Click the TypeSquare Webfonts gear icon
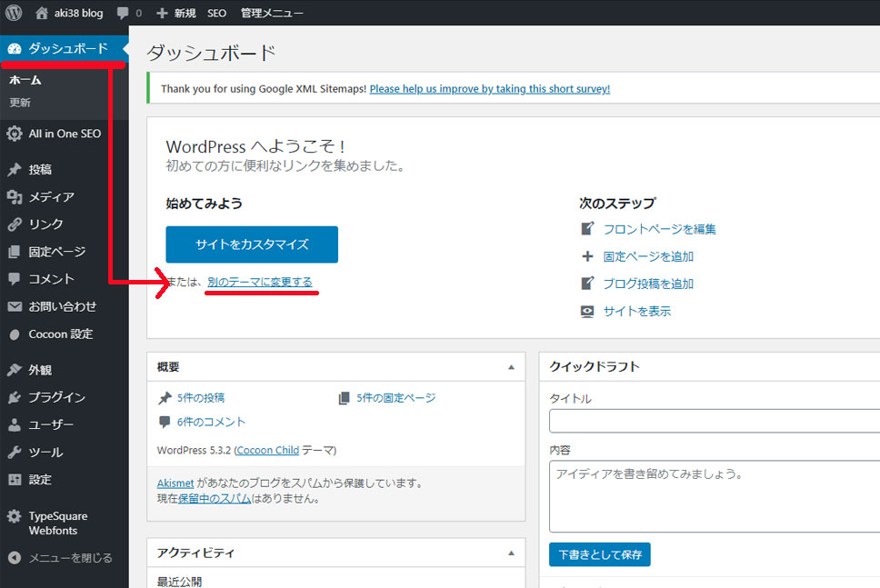 coord(15,516)
